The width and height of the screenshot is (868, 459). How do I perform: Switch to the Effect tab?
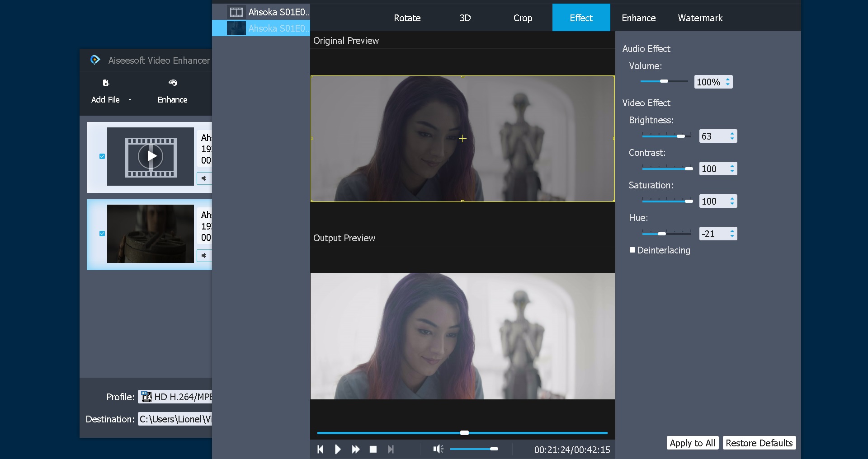pos(581,18)
